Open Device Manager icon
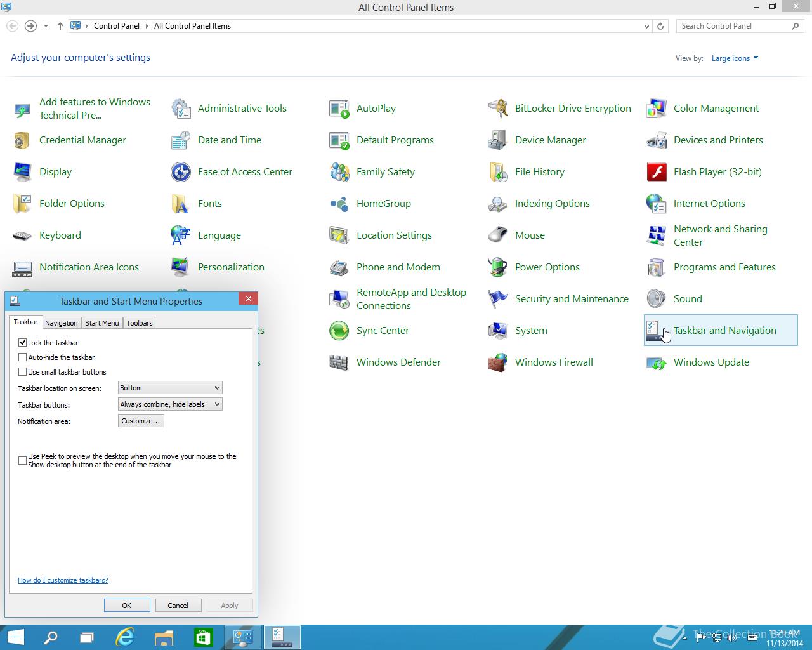The height and width of the screenshot is (650, 812). pos(498,140)
